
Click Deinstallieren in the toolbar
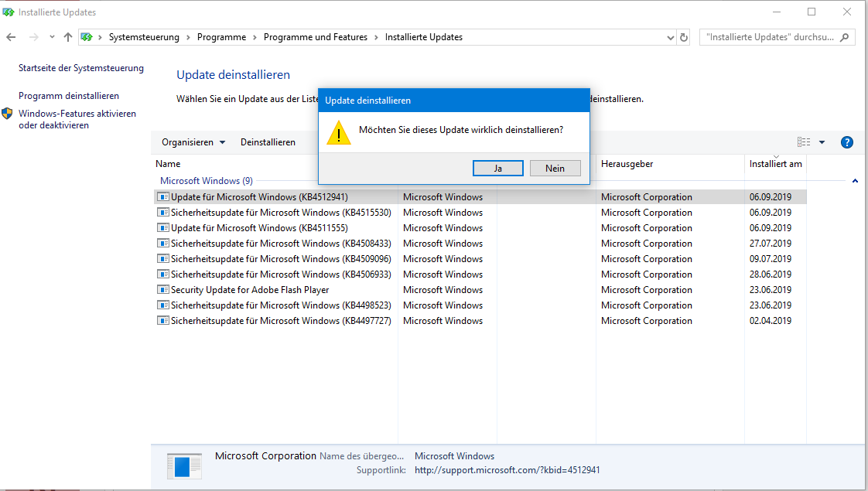click(x=268, y=142)
